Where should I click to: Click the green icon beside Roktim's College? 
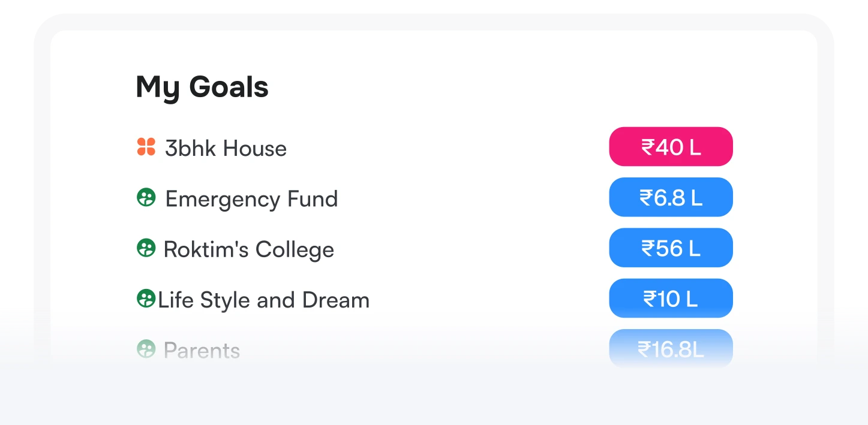click(x=146, y=248)
